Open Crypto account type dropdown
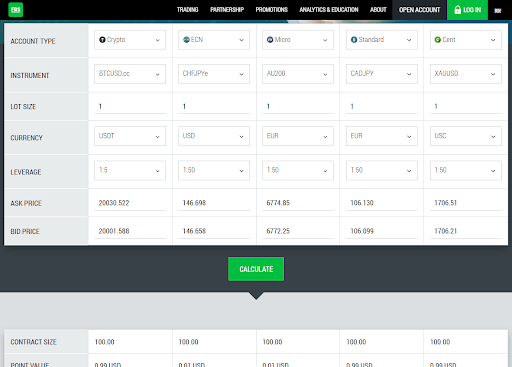 tap(130, 40)
